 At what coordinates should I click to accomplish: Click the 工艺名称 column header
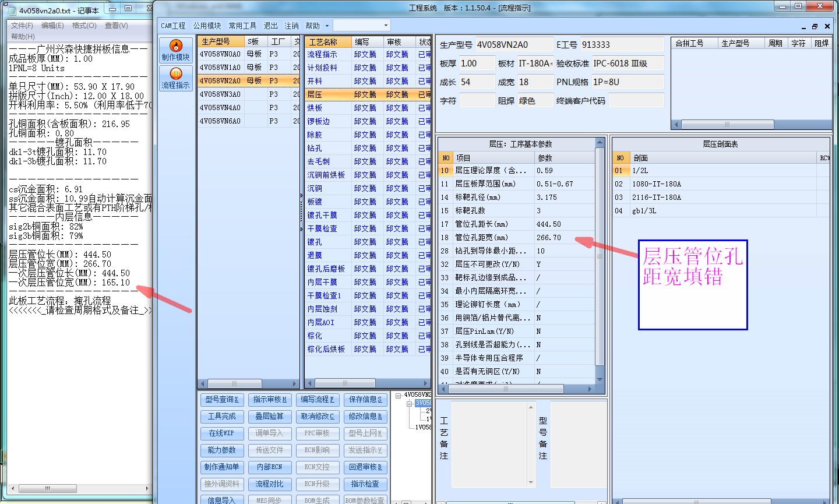[329, 42]
